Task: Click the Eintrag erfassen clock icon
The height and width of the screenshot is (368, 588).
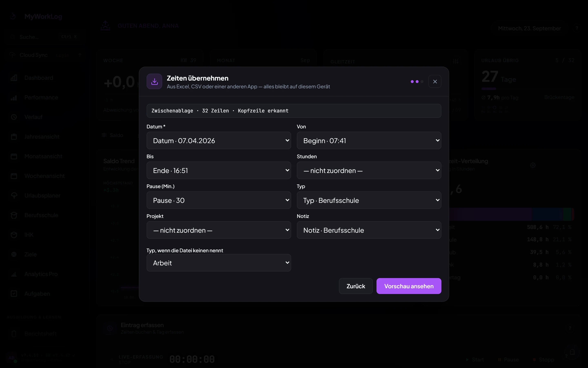Action: click(x=110, y=328)
